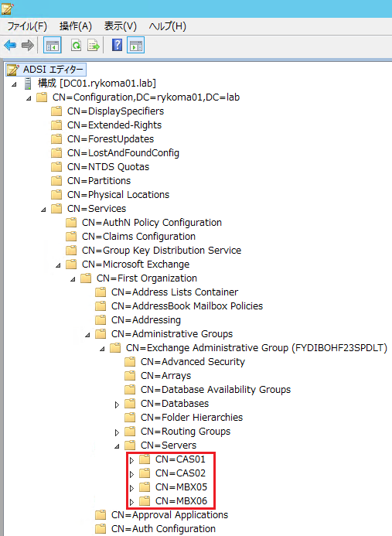Screen dimensions: 392x536
Task: Expand the CN=Databases node
Action: pyautogui.click(x=117, y=405)
